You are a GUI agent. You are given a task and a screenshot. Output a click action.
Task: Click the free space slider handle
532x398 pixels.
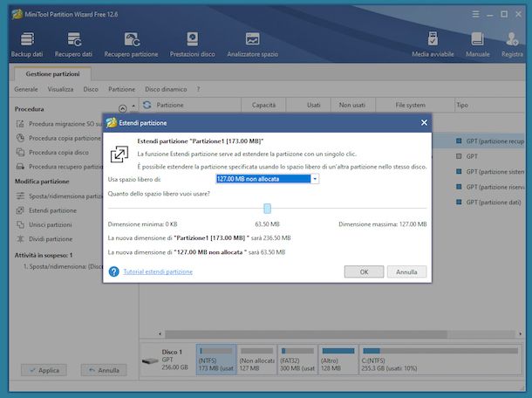[x=267, y=209]
